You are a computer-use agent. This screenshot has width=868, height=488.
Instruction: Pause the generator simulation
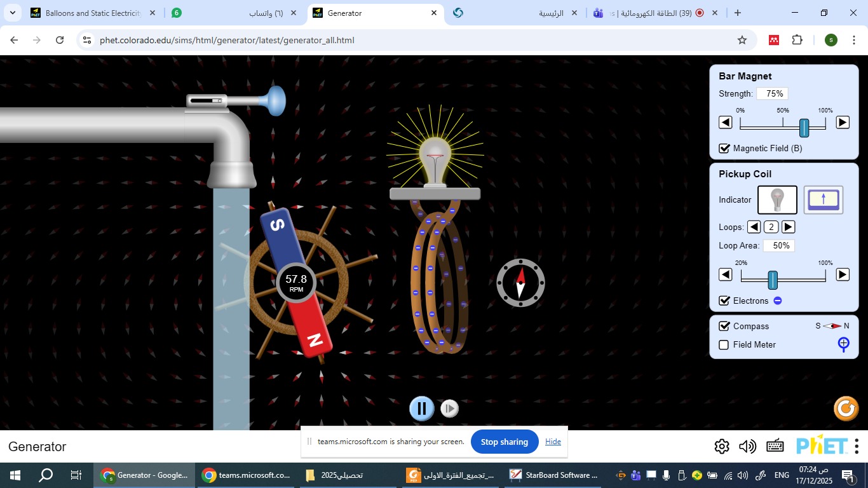pos(421,409)
